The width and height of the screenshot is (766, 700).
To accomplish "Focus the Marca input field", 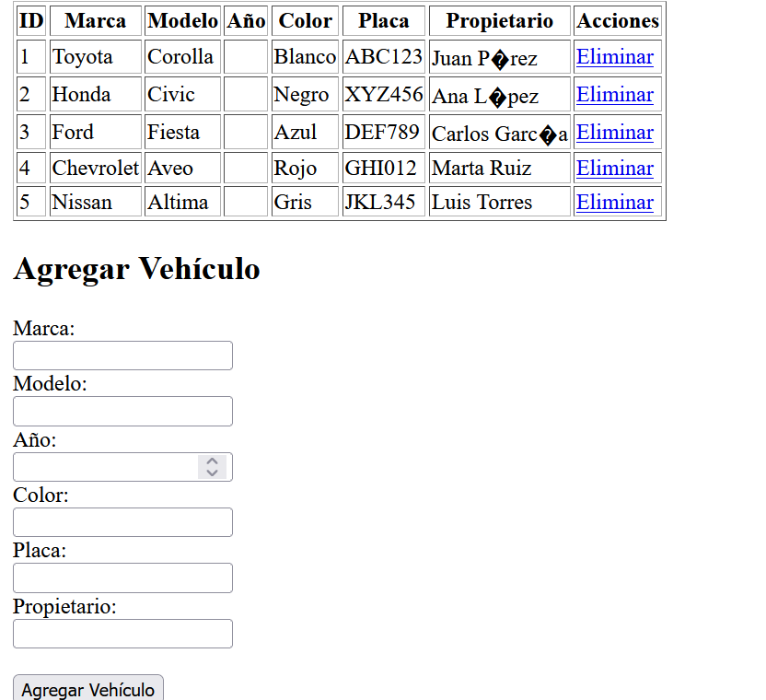I will click(122, 356).
